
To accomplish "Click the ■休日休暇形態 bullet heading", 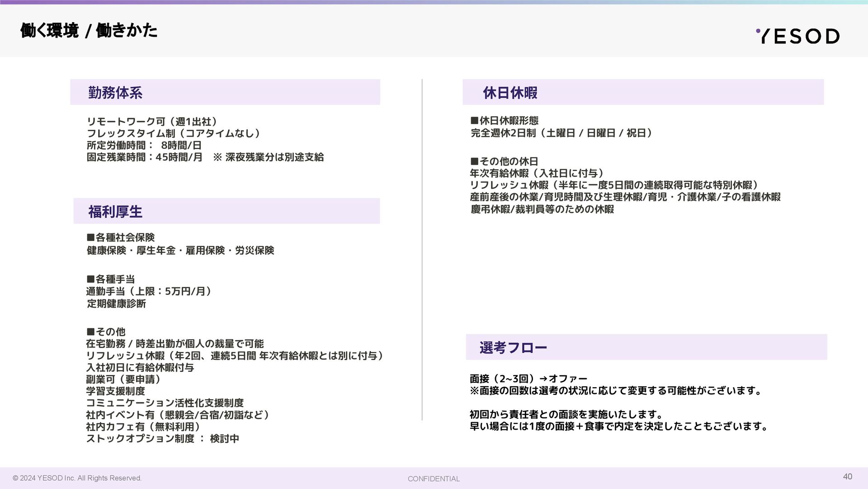I will click(x=505, y=120).
